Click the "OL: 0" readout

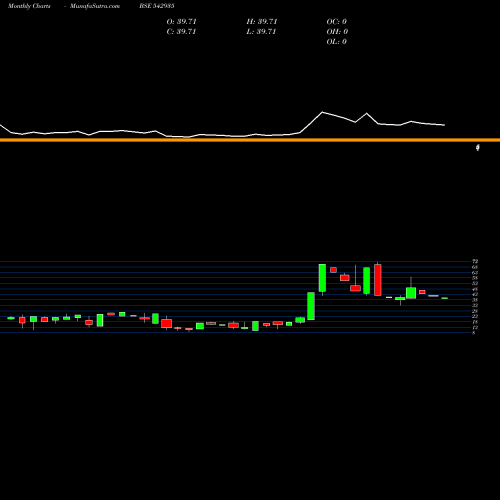[336, 42]
